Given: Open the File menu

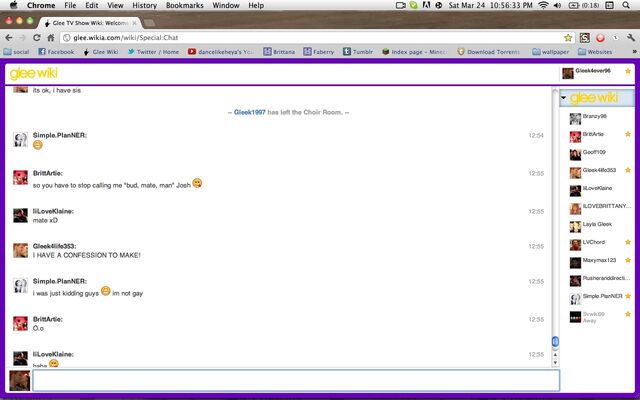Looking at the screenshot, I should coord(70,5).
